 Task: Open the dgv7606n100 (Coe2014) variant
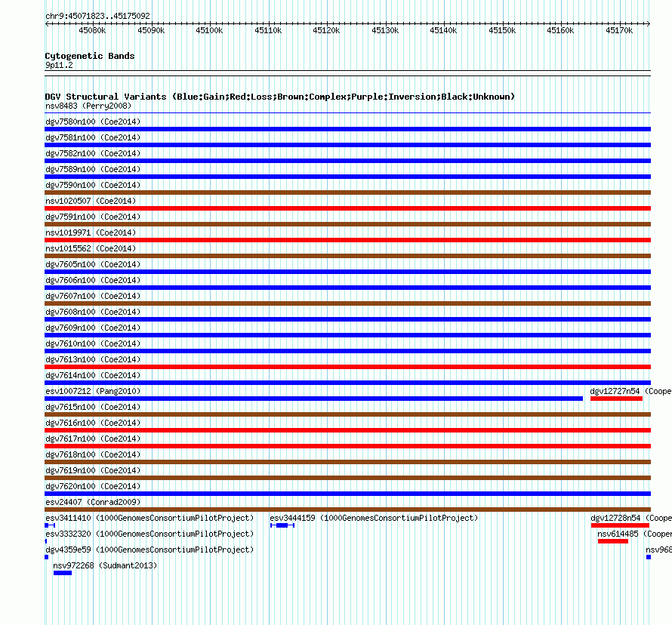coord(93,280)
